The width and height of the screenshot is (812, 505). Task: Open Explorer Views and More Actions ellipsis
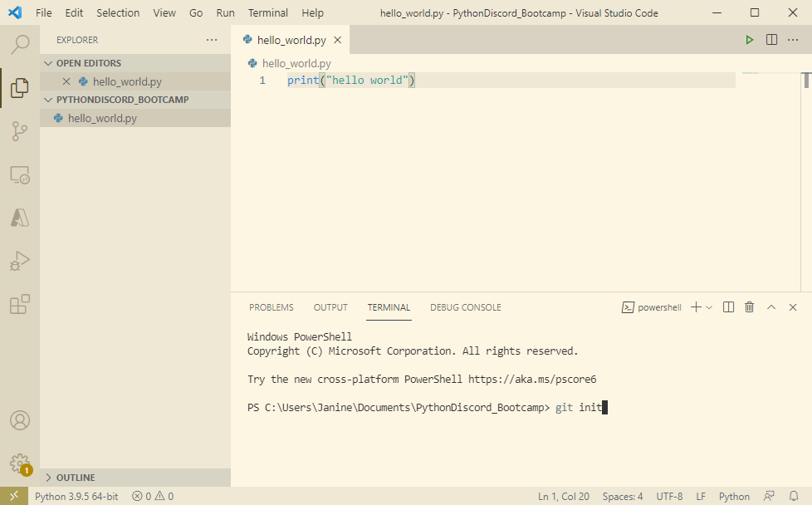(x=212, y=40)
